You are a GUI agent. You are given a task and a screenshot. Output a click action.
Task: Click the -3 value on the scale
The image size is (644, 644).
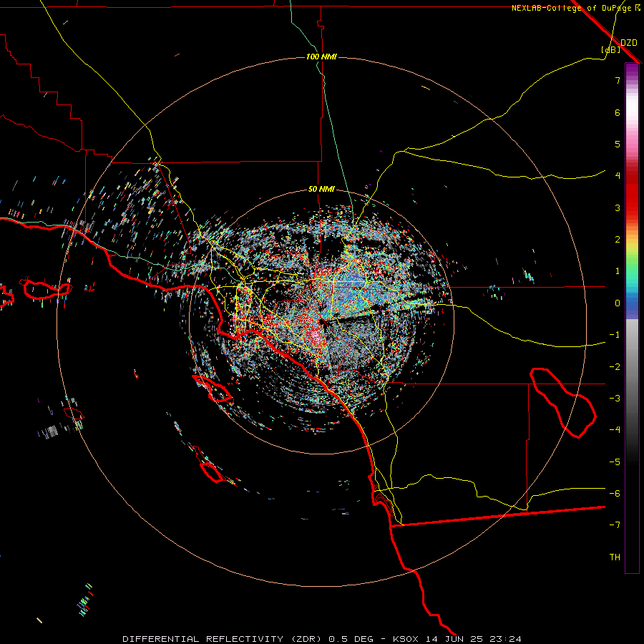[x=615, y=399]
